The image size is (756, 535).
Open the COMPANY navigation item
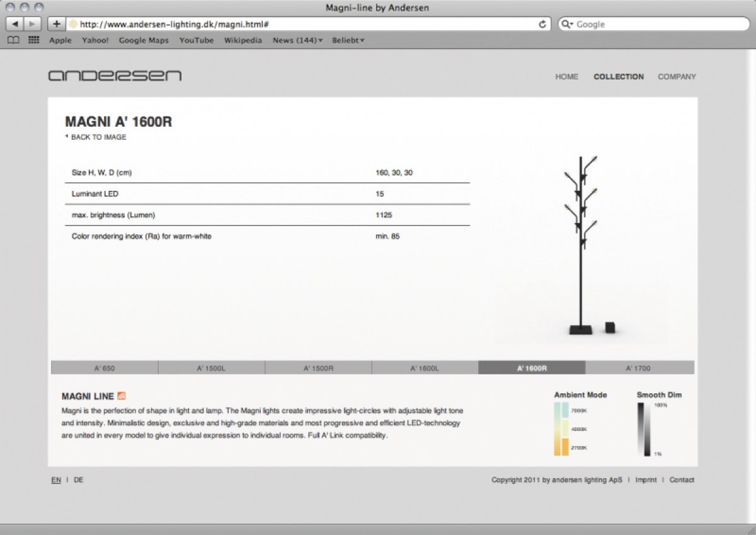coord(677,77)
